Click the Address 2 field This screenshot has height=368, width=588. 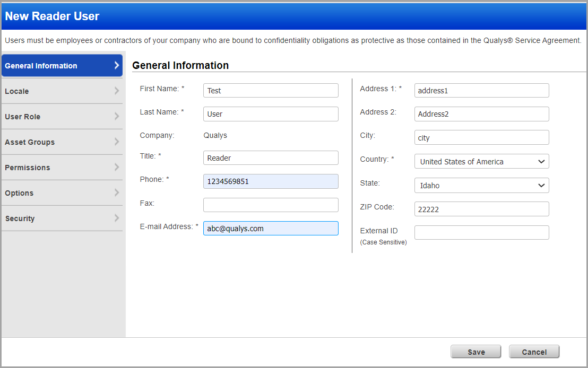click(x=481, y=114)
